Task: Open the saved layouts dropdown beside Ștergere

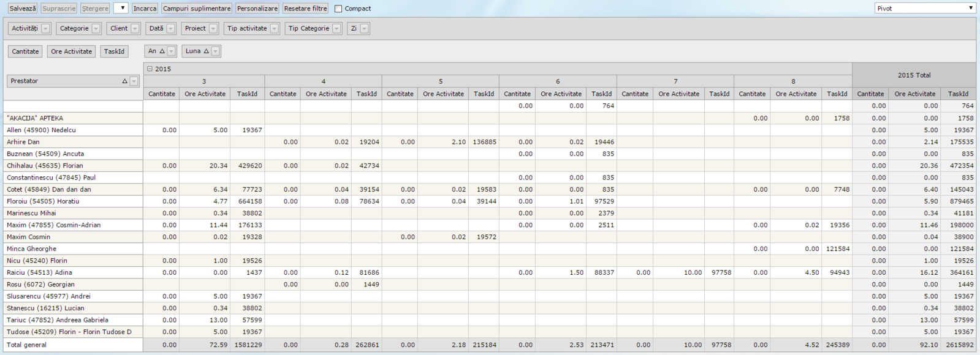Action: click(x=123, y=9)
